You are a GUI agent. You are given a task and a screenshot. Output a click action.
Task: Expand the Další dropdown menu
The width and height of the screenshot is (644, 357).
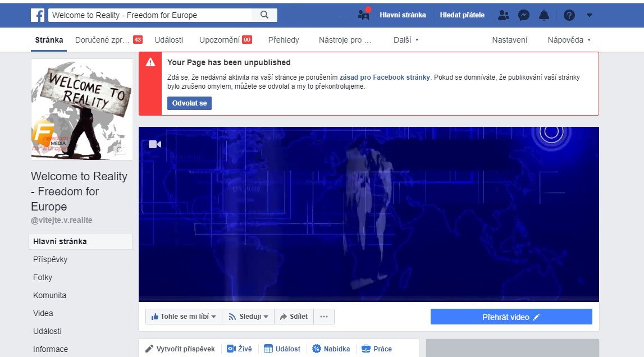(x=406, y=40)
